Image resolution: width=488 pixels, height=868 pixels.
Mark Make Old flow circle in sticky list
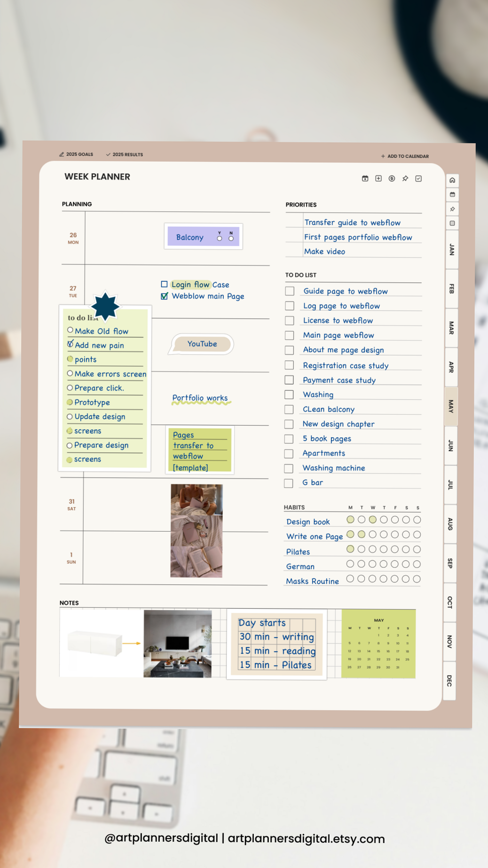70,330
